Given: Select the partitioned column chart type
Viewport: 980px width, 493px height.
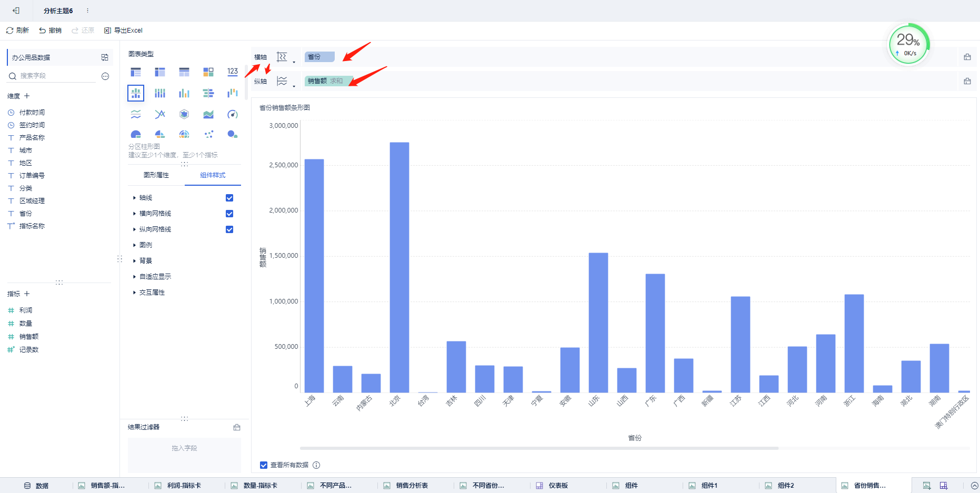Looking at the screenshot, I should (136, 93).
